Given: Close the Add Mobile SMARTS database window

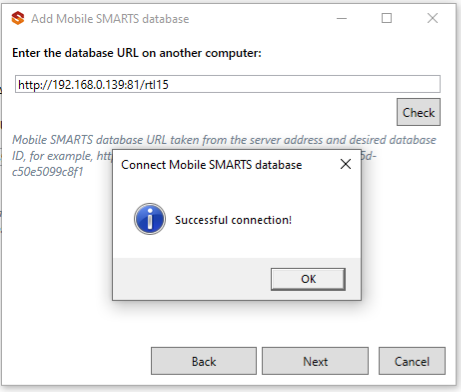Looking at the screenshot, I should (x=432, y=18).
